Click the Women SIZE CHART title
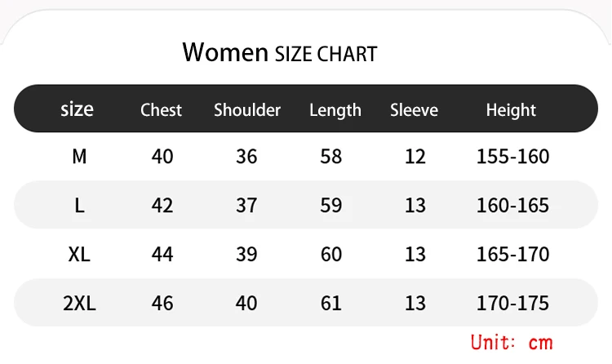612x364 pixels. coord(280,53)
